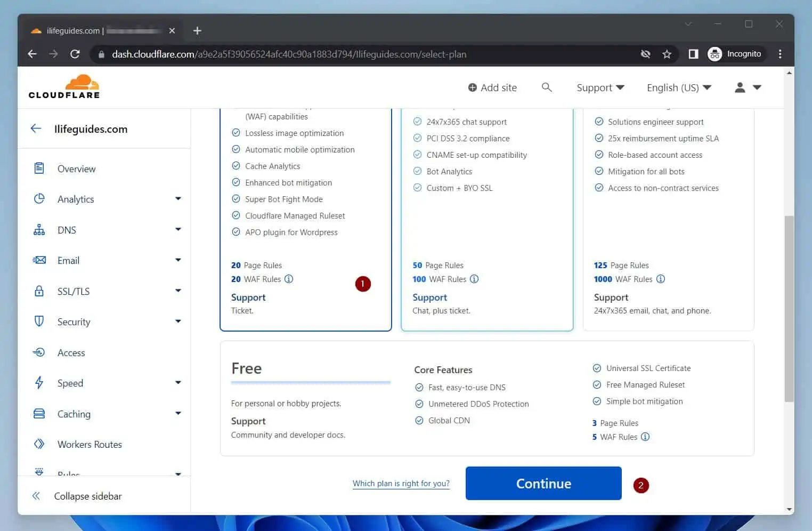Select the plan card with 50 Page Rules
The height and width of the screenshot is (531, 812).
[x=487, y=220]
